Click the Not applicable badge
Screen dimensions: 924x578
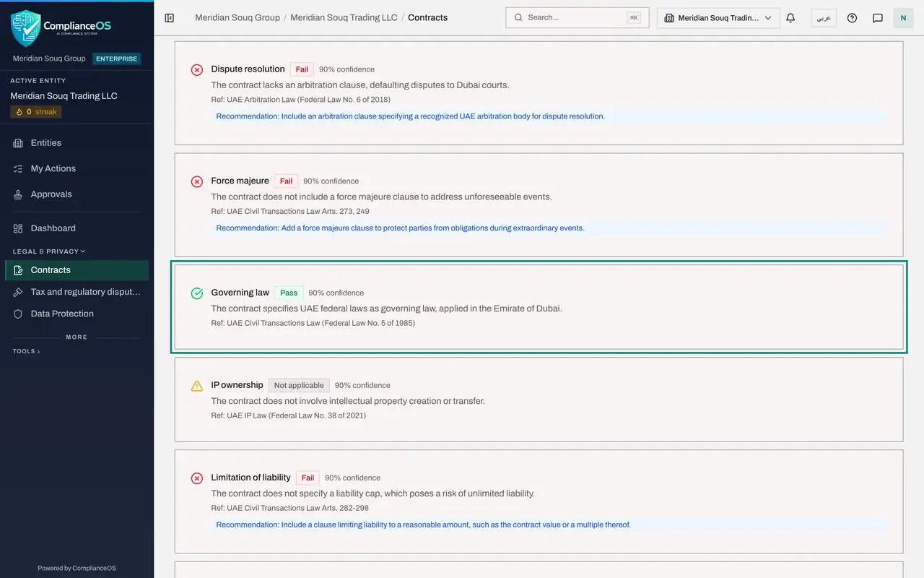pyautogui.click(x=299, y=385)
